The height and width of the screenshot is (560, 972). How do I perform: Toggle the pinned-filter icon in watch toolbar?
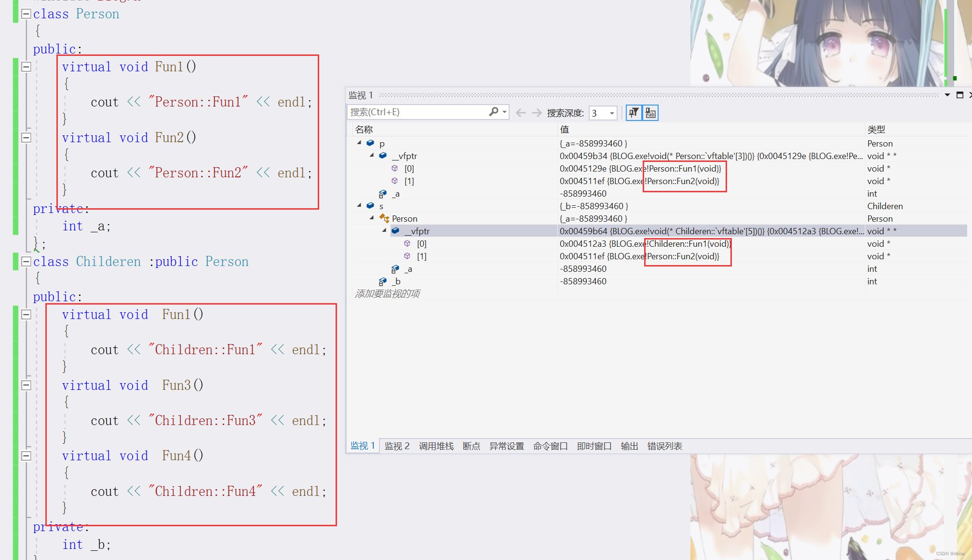[634, 113]
